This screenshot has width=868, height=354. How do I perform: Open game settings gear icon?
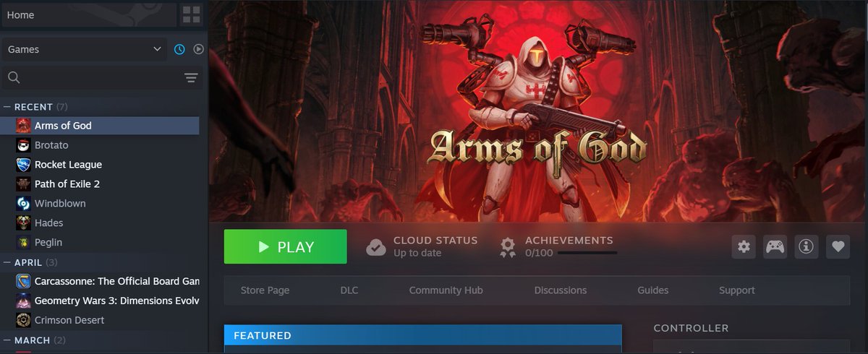(744, 247)
